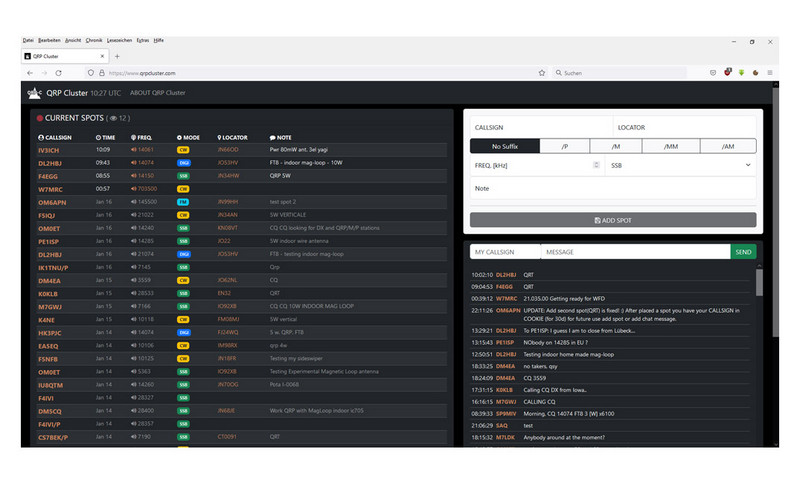Open the SSB mode dropdown
The width and height of the screenshot is (800, 484).
681,165
